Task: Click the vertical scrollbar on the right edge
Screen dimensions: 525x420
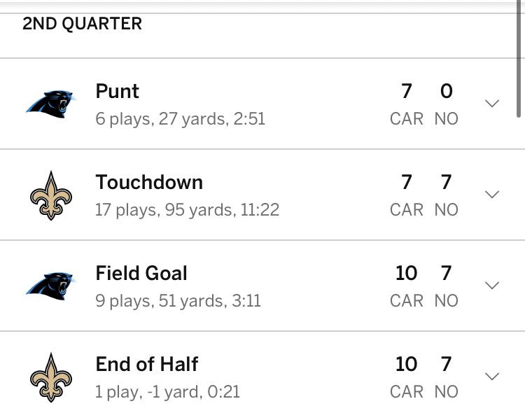Action: tap(519, 63)
